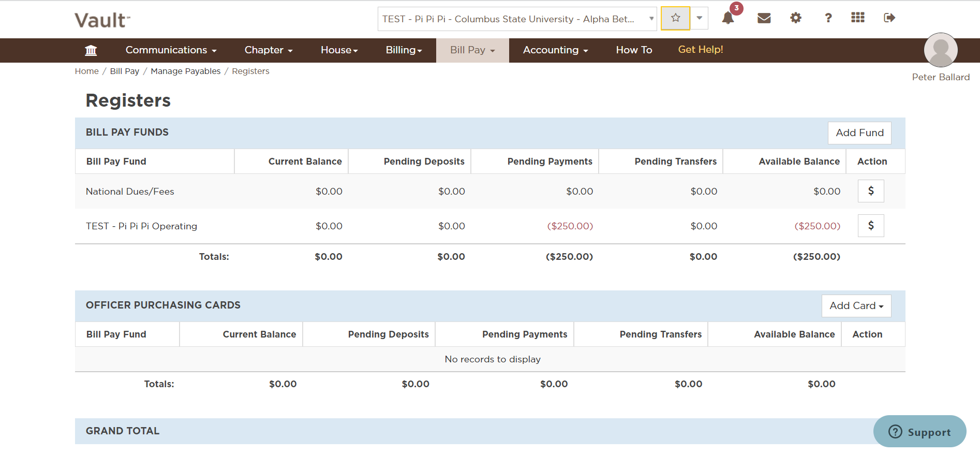
Task: Expand the Add Card dropdown
Action: [856, 306]
